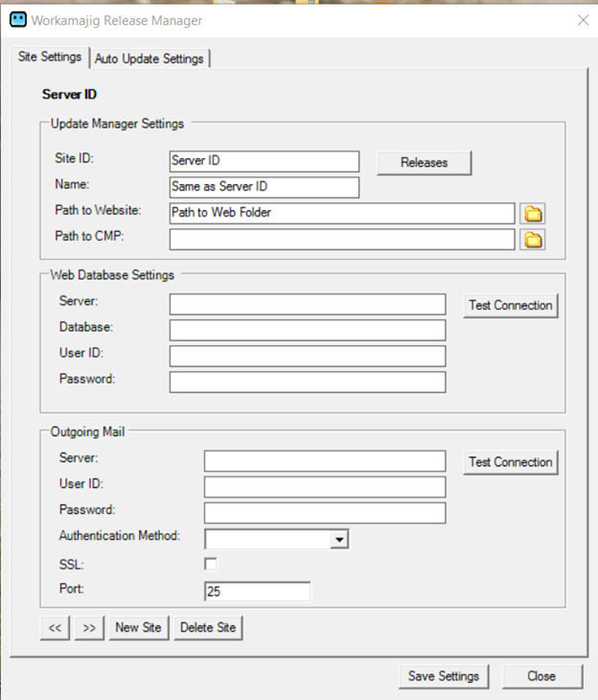Viewport: 598px width, 700px height.
Task: Click the Delete Site button
Action: 208,628
